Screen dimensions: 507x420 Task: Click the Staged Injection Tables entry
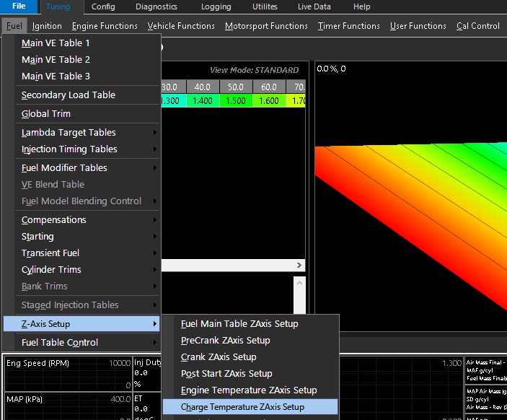tap(81, 305)
